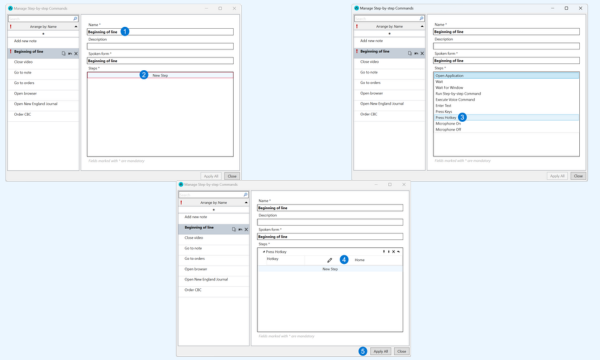This screenshot has width=600, height=360.
Task: Click New Step in the empty Steps box
Action: click(x=160, y=75)
